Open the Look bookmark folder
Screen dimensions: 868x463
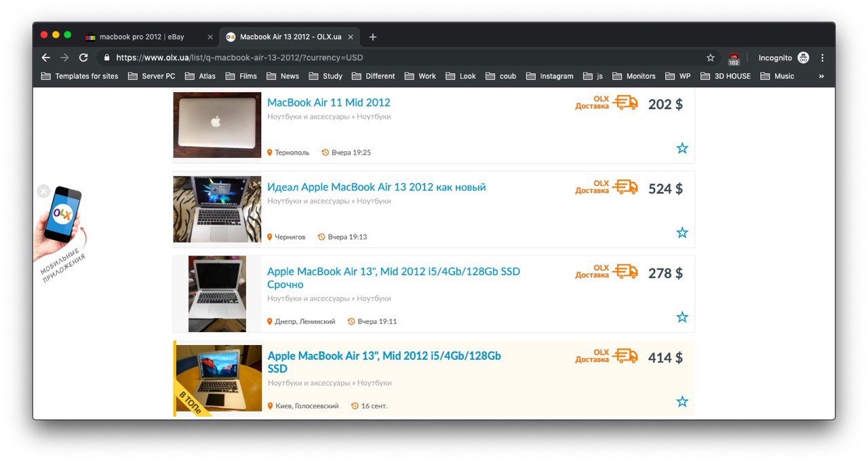(x=461, y=76)
